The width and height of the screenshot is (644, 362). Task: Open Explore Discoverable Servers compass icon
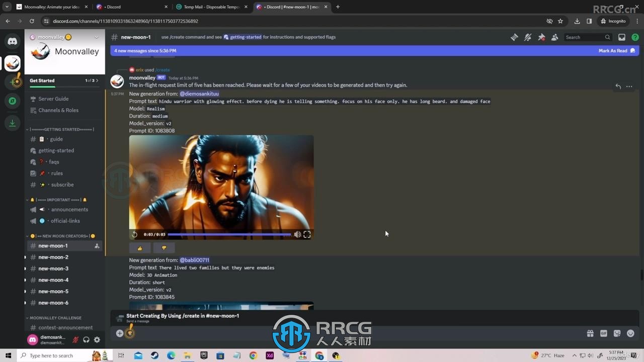tap(12, 101)
